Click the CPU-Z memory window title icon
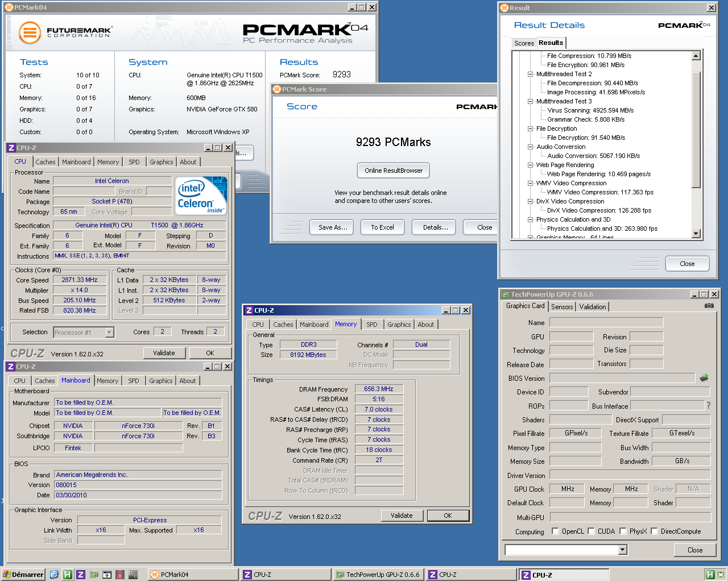 [249, 310]
